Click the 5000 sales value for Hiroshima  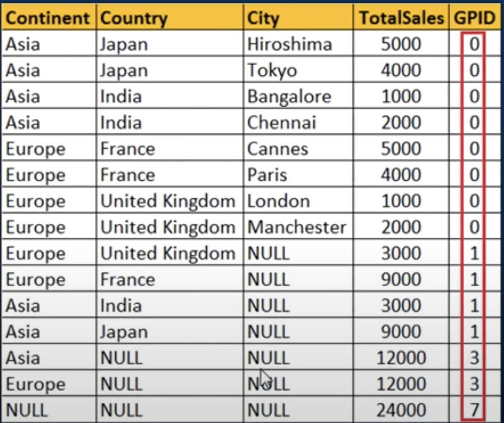tap(401, 44)
